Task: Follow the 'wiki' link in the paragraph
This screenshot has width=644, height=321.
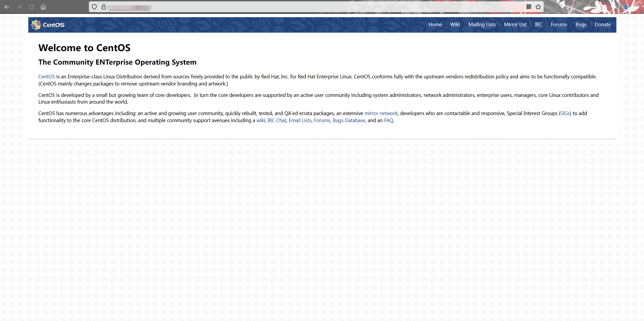Action: point(261,120)
